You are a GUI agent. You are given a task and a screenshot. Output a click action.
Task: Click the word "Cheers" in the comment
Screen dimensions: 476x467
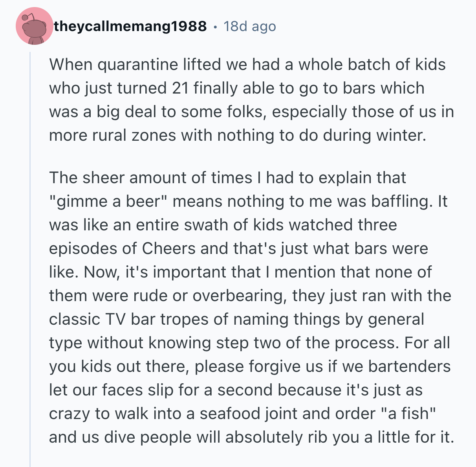(x=168, y=248)
